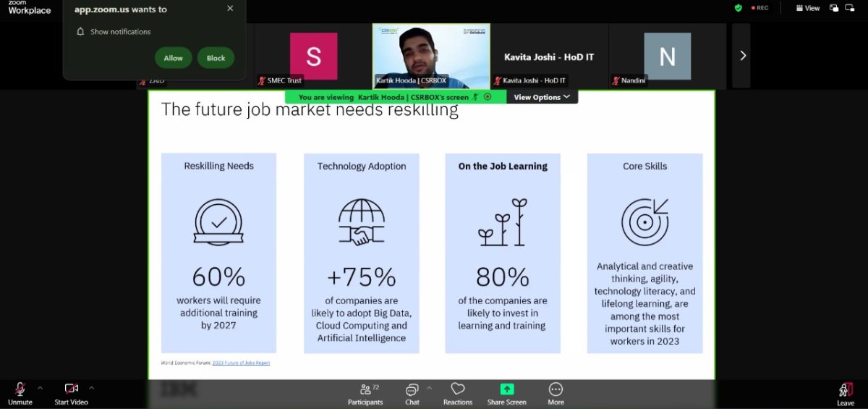The image size is (868, 409).
Task: Block notifications for app.zoom.us
Action: (x=216, y=58)
